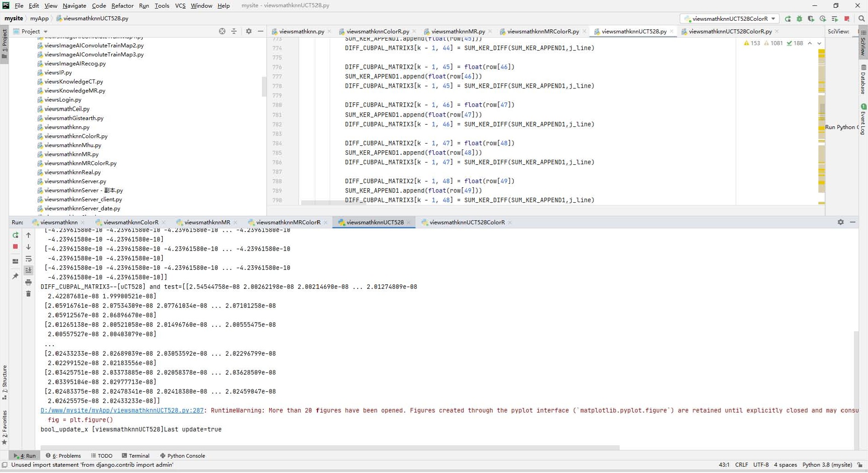Open Run panel settings gear
The width and height of the screenshot is (868, 473).
[x=840, y=222]
